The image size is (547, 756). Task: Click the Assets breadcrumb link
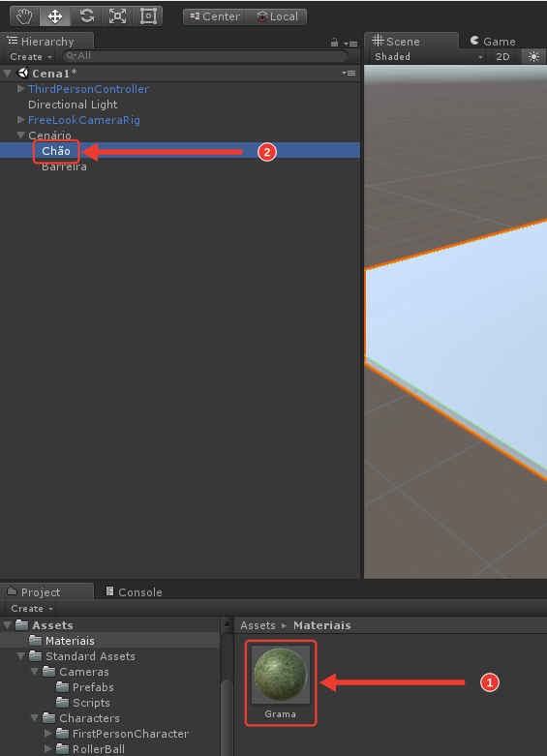tap(258, 625)
